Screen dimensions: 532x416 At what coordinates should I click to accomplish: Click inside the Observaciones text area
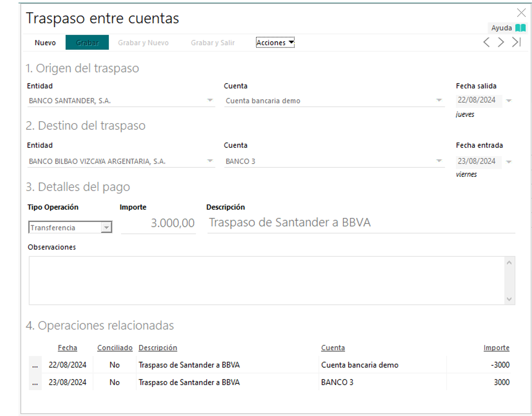coord(267,280)
